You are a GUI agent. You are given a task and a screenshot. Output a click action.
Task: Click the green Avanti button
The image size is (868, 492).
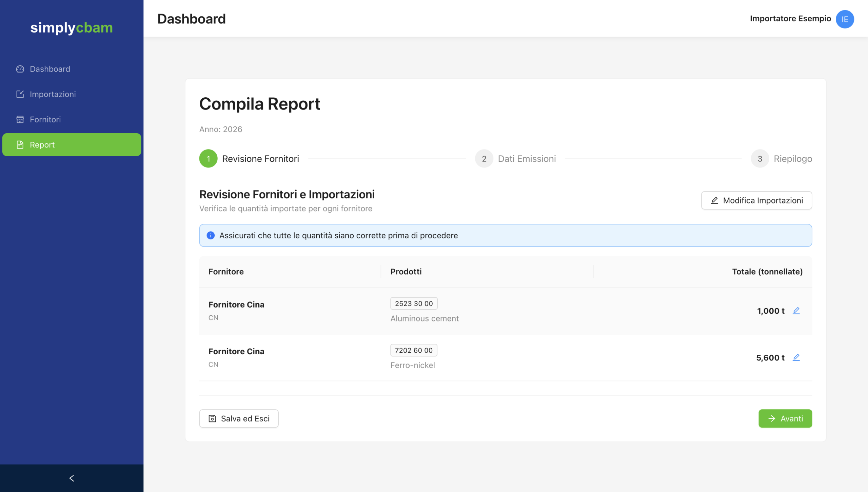pos(785,418)
